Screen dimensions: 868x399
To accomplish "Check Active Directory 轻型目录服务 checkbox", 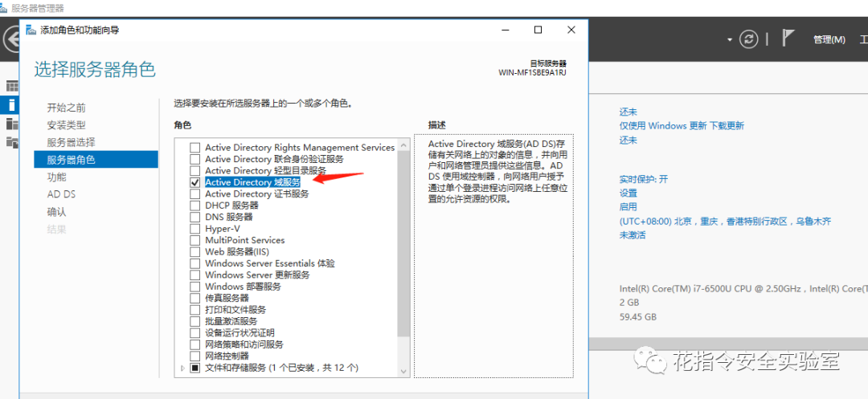I will (194, 171).
